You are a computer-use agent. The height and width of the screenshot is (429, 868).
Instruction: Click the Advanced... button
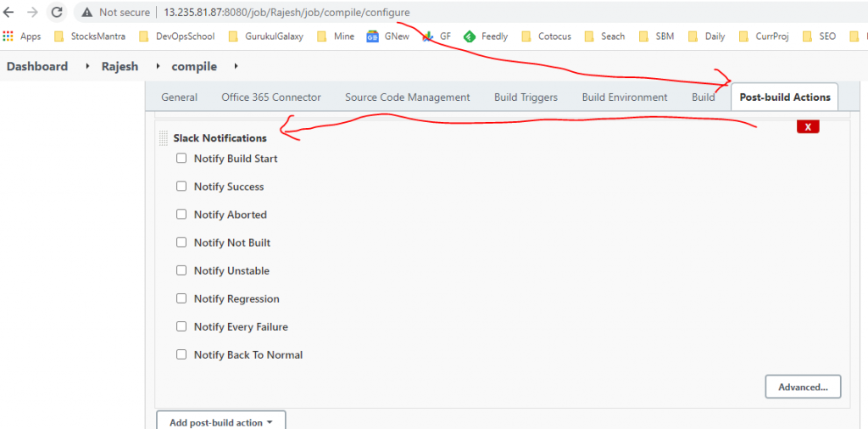[x=803, y=387]
